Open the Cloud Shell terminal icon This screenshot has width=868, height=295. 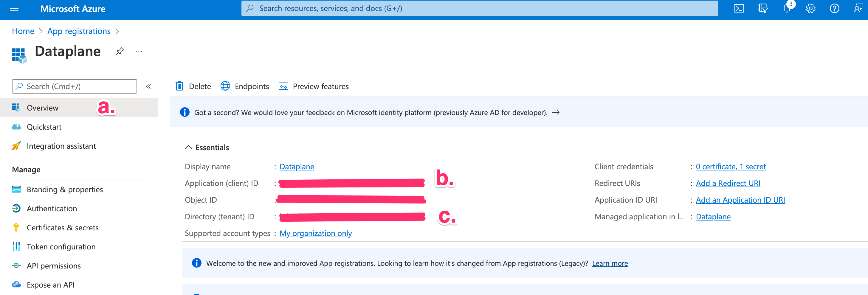pos(739,8)
